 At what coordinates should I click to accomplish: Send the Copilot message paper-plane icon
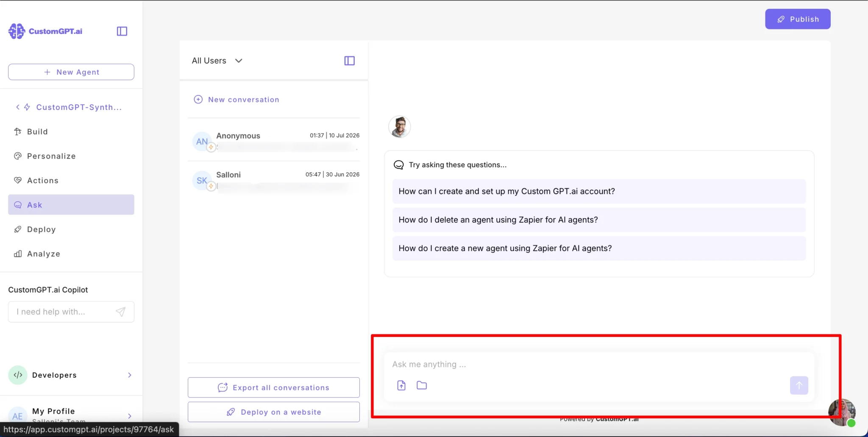tap(121, 312)
